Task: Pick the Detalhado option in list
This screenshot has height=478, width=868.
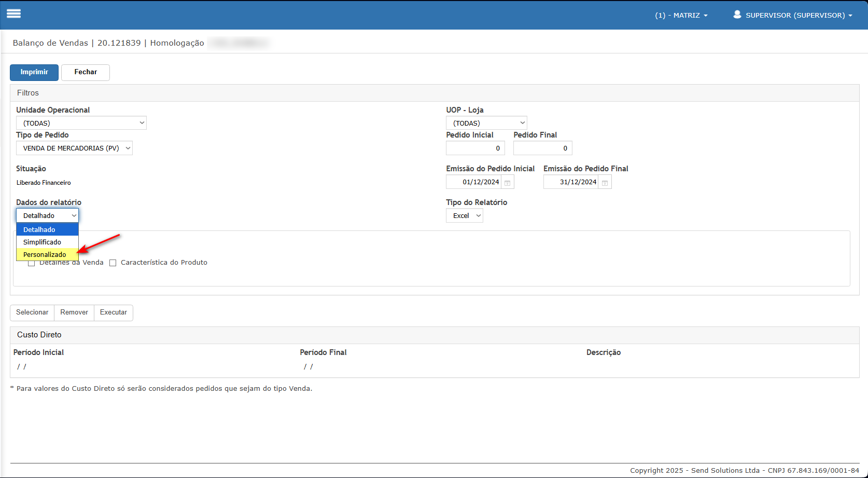Action: pyautogui.click(x=39, y=229)
